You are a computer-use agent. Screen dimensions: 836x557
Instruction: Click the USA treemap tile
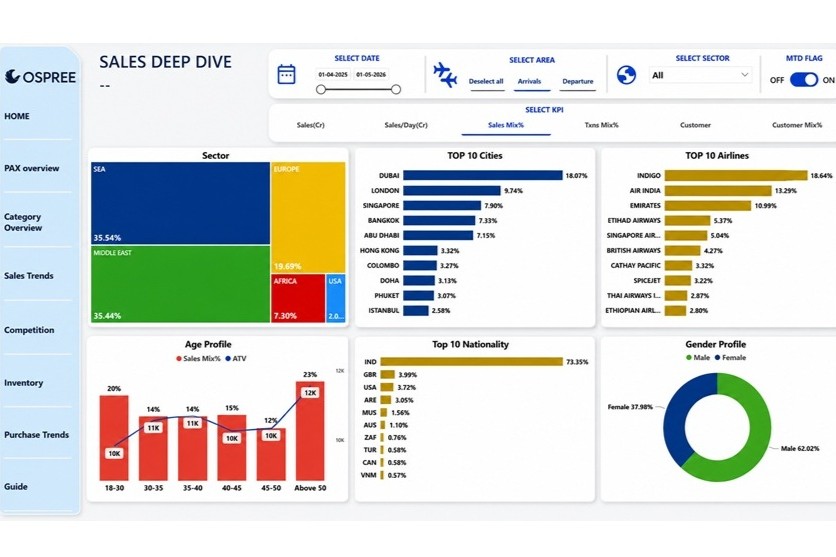[x=335, y=298]
